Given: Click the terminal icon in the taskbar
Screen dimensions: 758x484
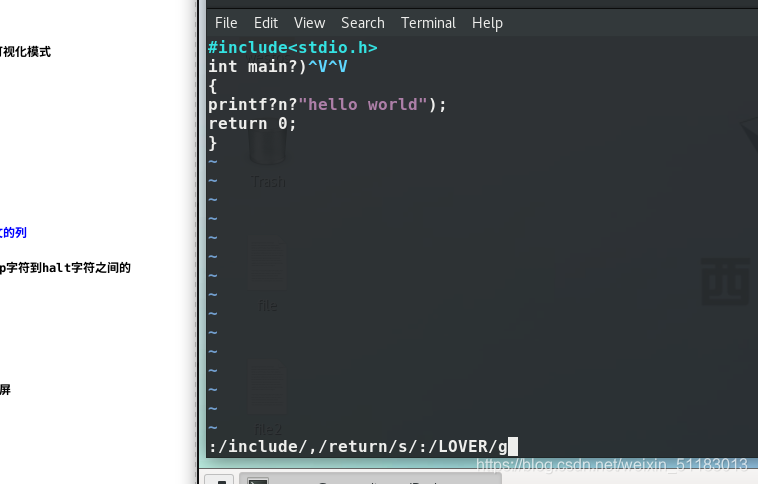Looking at the screenshot, I should 257,480.
